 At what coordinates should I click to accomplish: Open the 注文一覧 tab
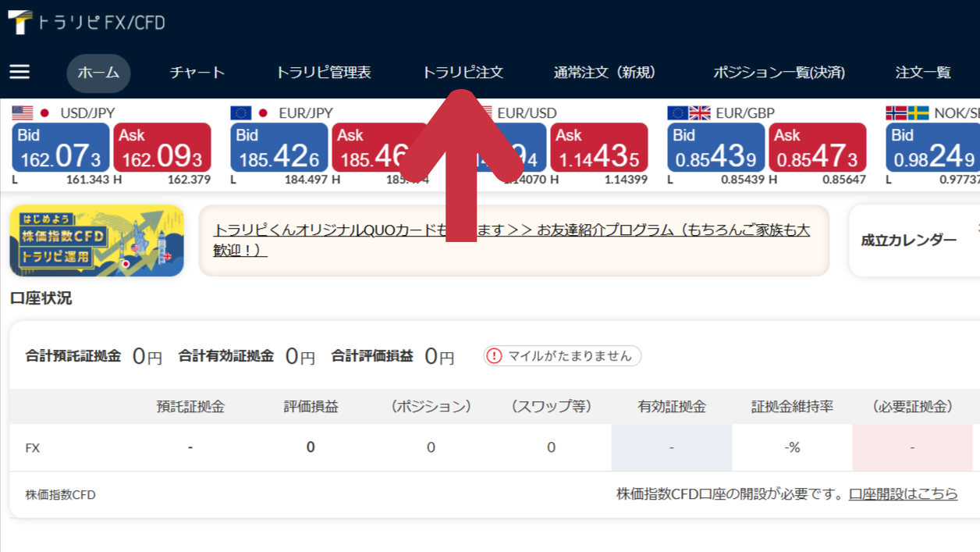923,73
